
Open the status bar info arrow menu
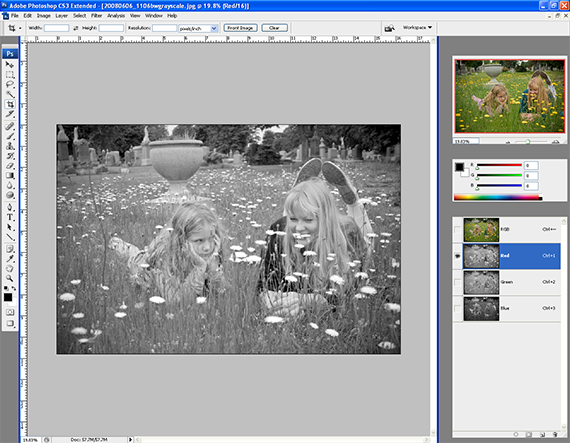tap(130, 440)
